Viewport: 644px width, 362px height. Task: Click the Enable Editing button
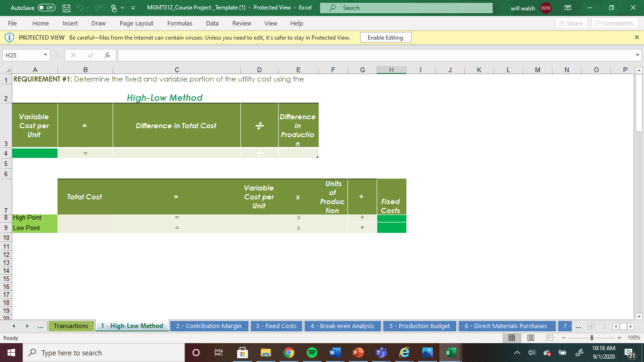[x=385, y=37]
